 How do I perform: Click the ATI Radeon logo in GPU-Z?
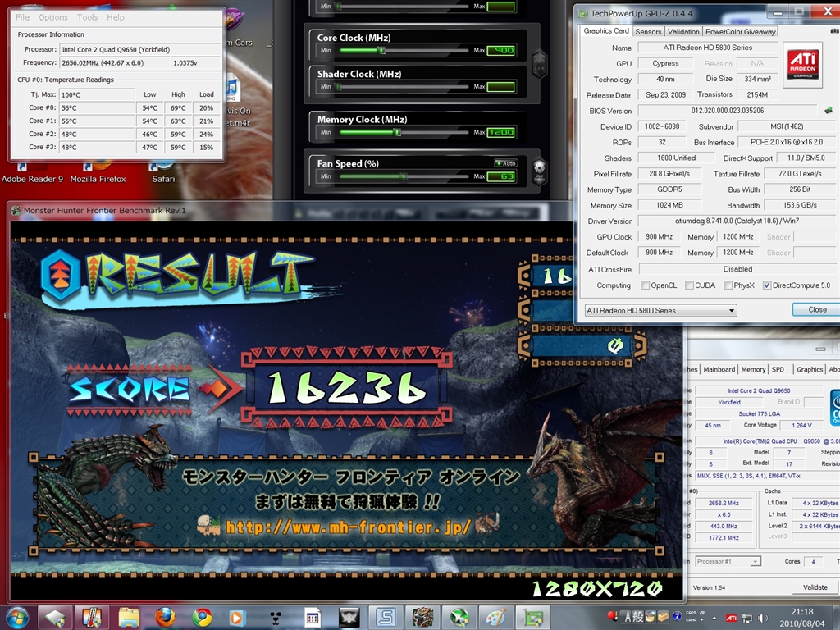tap(801, 65)
